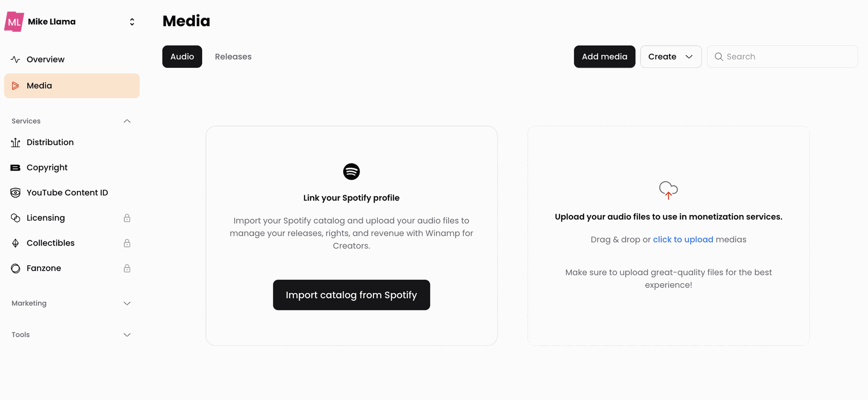Screen dimensions: 868x400
Task: Click the Collectibles diamond icon
Action: point(15,243)
